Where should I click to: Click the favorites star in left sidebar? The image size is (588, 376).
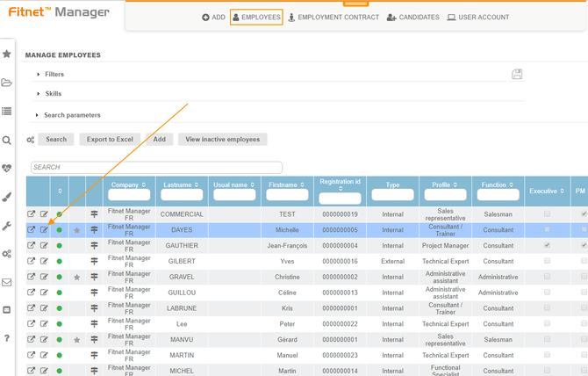coord(7,54)
